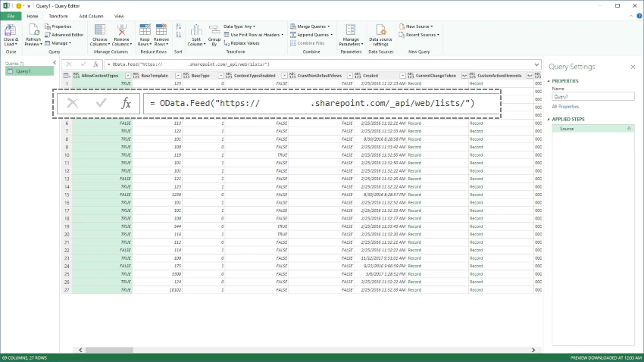Image resolution: width=644 pixels, height=362 pixels.
Task: Open the BaseType column filter dropdown
Action: pyautogui.click(x=220, y=76)
